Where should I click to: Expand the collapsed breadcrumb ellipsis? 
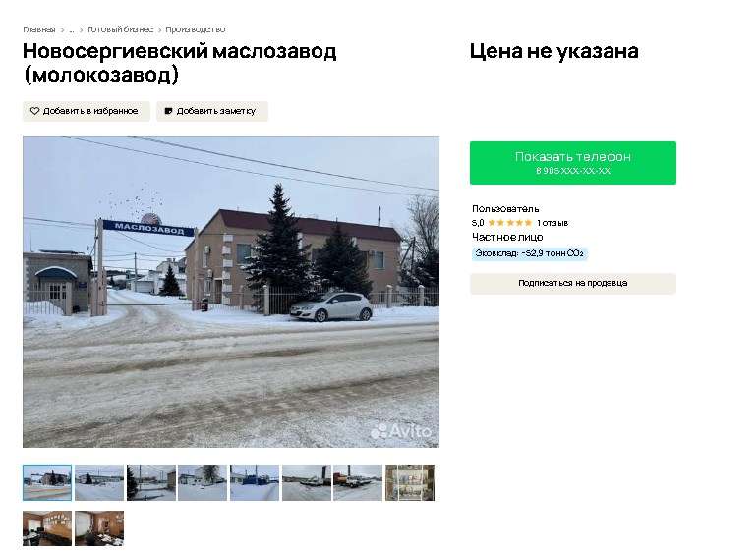[x=72, y=29]
